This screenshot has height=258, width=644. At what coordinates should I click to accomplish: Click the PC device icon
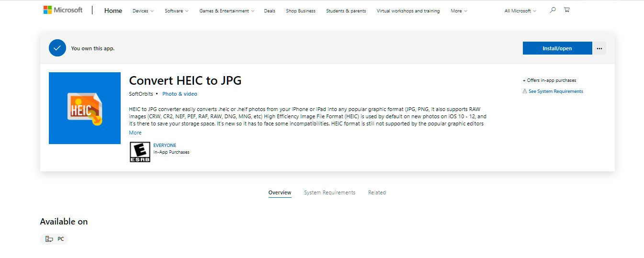[49, 239]
